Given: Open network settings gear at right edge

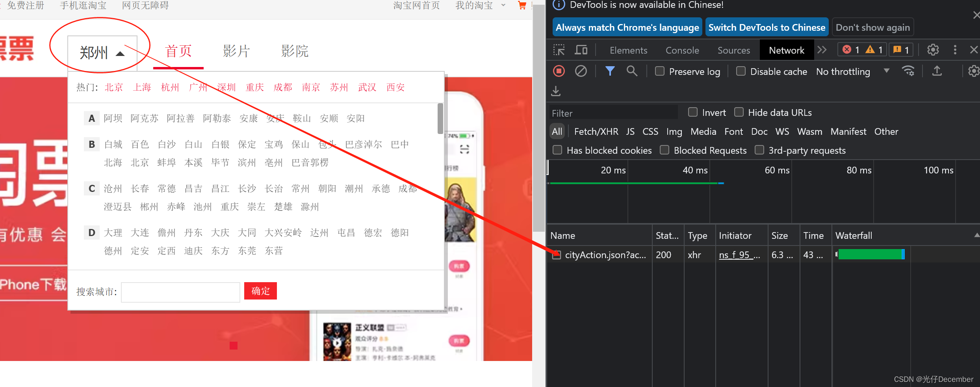Looking at the screenshot, I should pyautogui.click(x=974, y=71).
